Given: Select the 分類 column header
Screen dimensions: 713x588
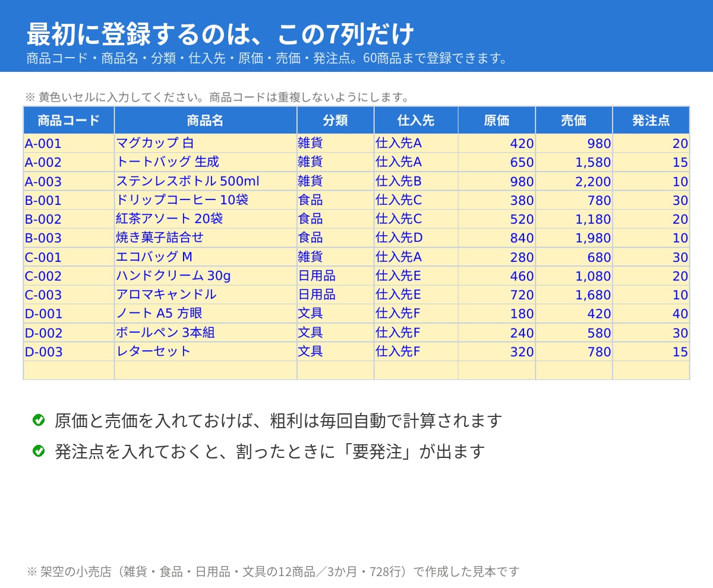Looking at the screenshot, I should tap(336, 120).
